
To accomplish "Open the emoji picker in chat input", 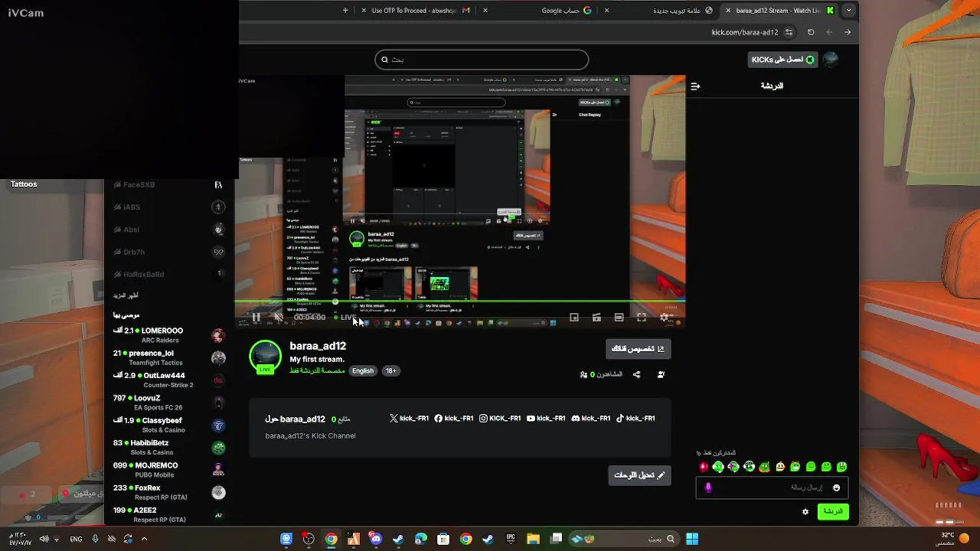I will [836, 487].
